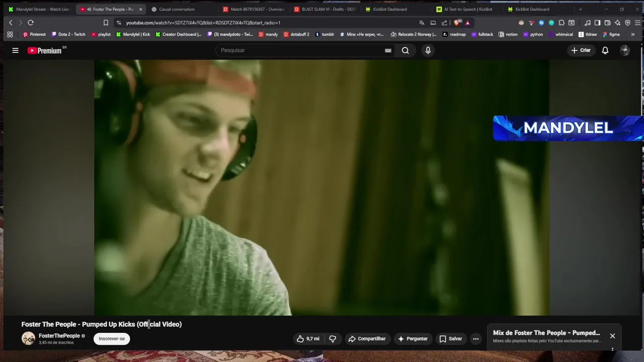Open YouTube notifications bell

tap(605, 50)
